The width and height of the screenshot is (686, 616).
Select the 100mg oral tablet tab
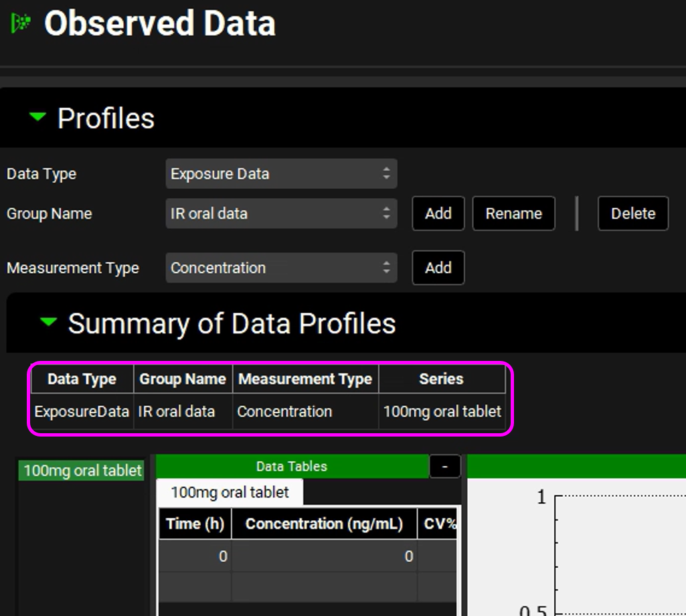[x=230, y=492]
